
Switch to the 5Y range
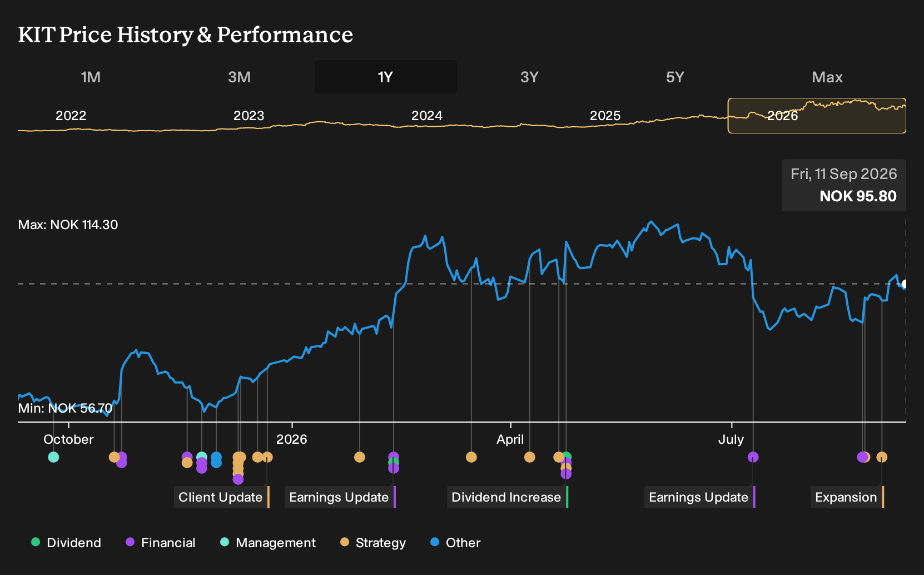pos(675,77)
